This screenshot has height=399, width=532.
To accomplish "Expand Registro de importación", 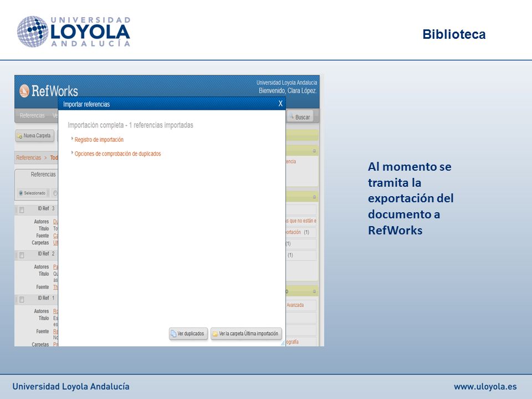I will (72, 139).
